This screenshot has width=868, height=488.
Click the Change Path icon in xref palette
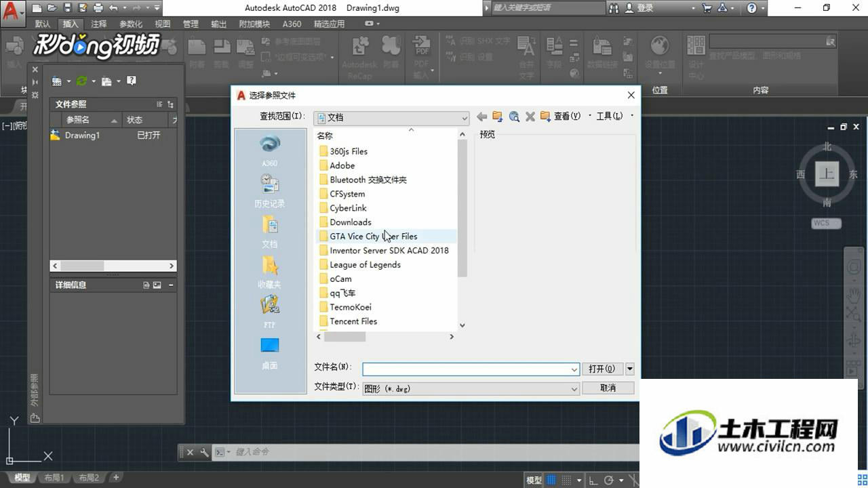pyautogui.click(x=106, y=81)
